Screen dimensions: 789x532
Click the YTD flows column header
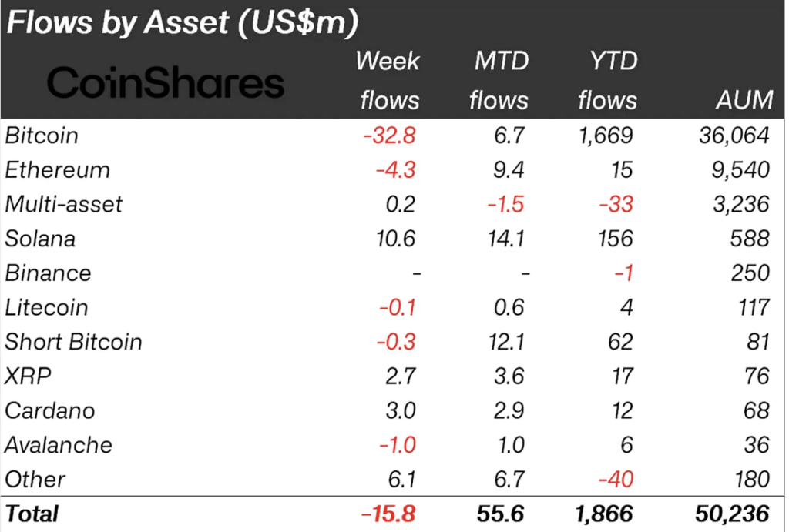(x=608, y=80)
